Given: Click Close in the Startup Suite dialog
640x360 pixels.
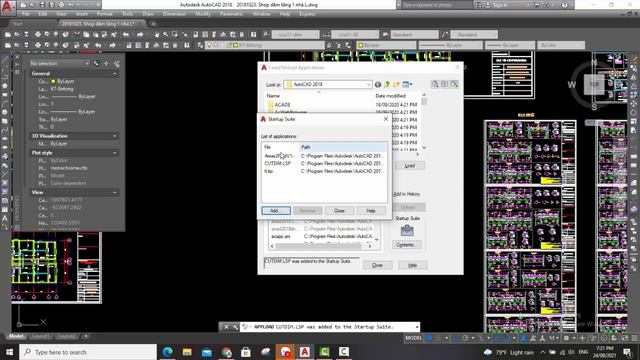Looking at the screenshot, I should pos(339,211).
